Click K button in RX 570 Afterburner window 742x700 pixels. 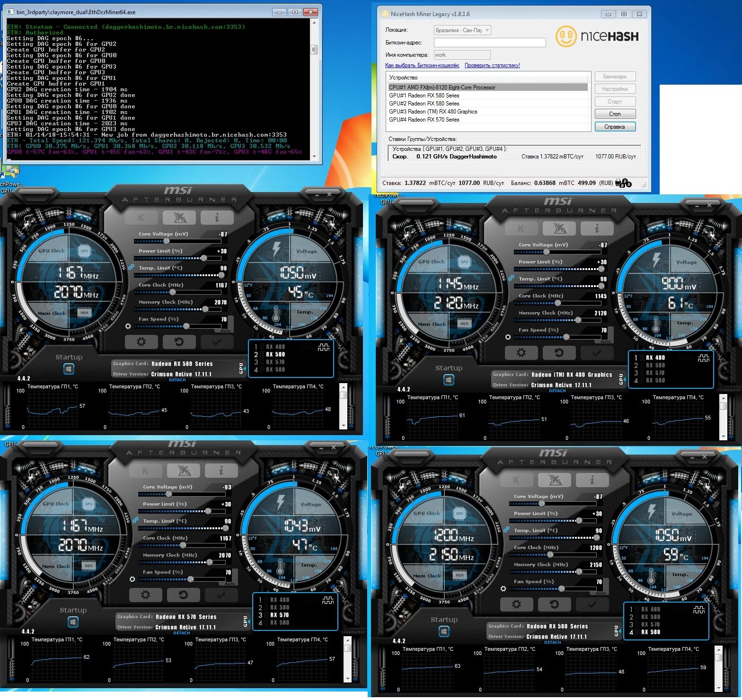[x=145, y=471]
